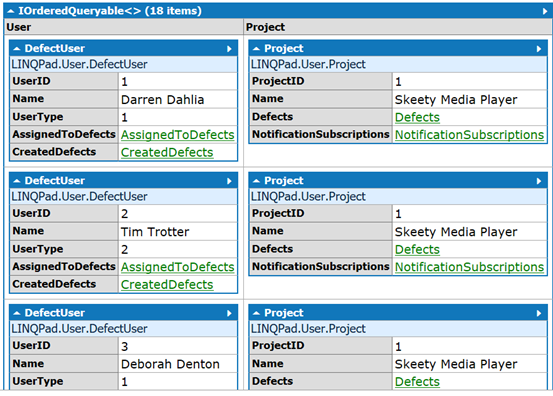Open CreatedDefects link for Tim Trotter
Image resolution: width=553 pixels, height=396 pixels.
pyautogui.click(x=167, y=285)
